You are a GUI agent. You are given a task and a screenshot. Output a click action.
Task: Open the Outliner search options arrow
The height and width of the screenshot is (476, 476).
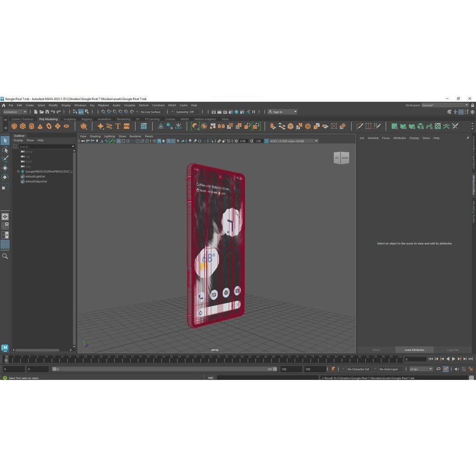73,147
